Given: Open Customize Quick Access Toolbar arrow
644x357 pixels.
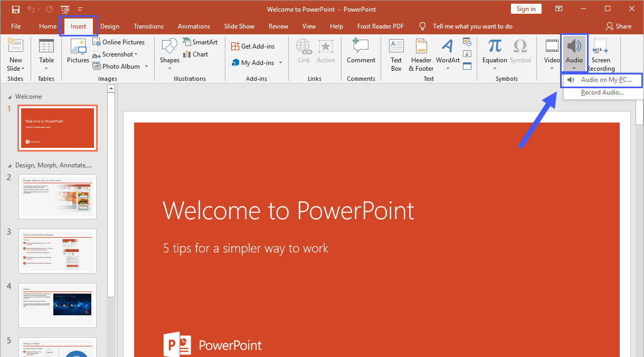Looking at the screenshot, I should [80, 9].
